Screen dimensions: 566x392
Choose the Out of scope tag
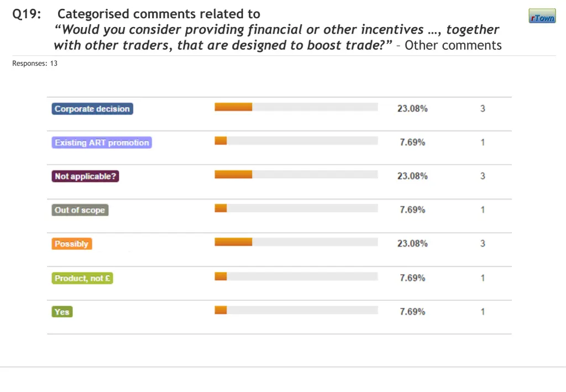(x=80, y=210)
